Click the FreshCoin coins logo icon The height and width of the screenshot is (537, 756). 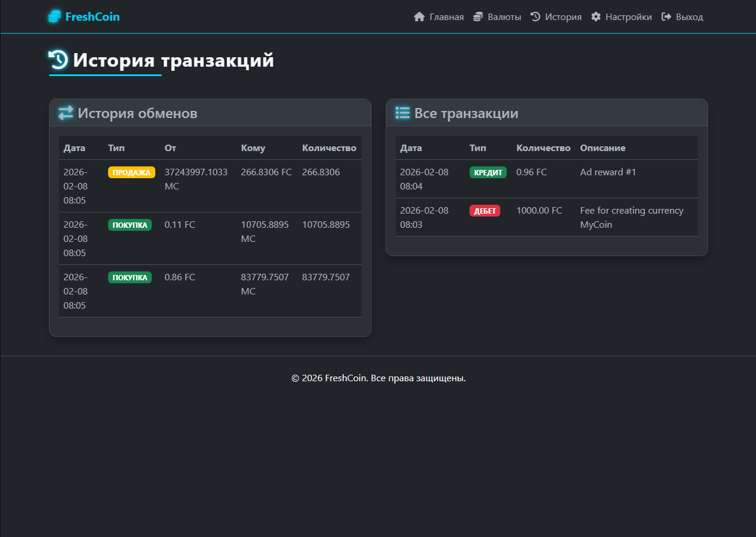[54, 17]
